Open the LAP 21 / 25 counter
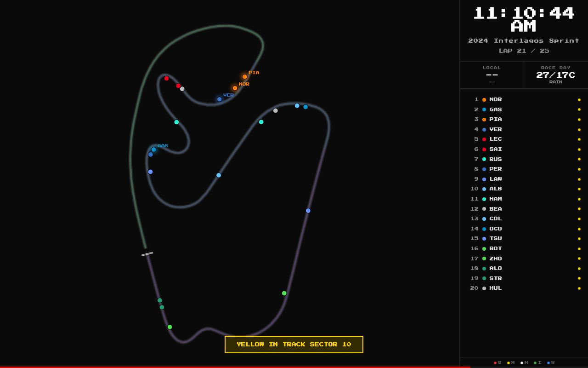 (524, 51)
